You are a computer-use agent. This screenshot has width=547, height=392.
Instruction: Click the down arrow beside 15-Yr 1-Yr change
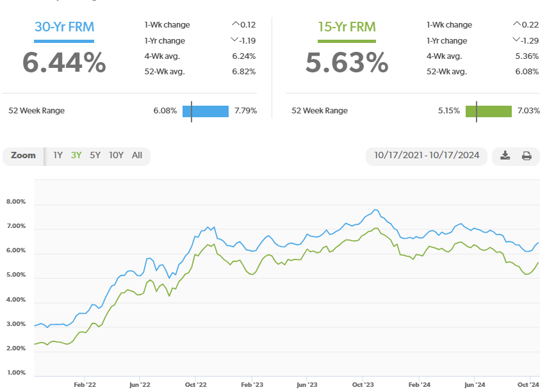pyautogui.click(x=515, y=40)
